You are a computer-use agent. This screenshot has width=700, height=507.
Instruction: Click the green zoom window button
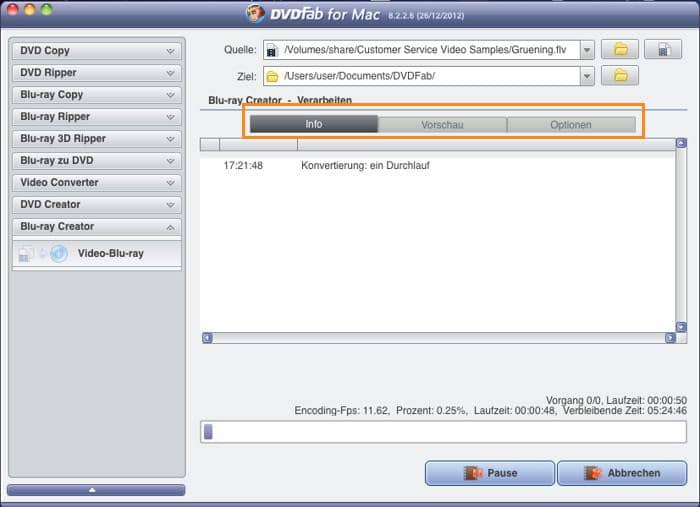46,9
